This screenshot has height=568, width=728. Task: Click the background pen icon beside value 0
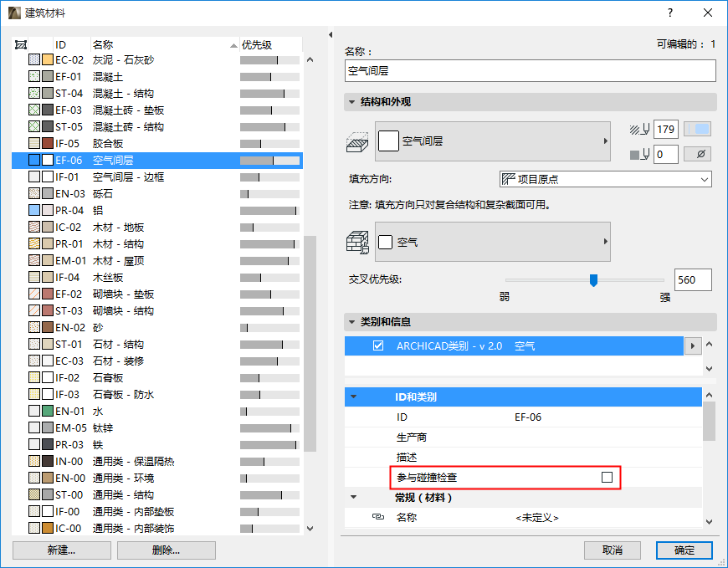[x=639, y=154]
